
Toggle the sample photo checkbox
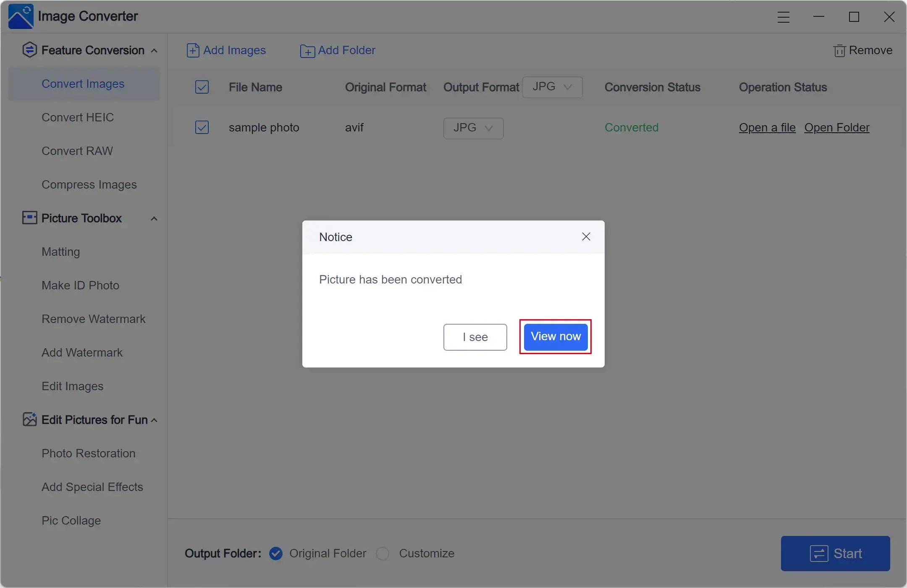202,127
